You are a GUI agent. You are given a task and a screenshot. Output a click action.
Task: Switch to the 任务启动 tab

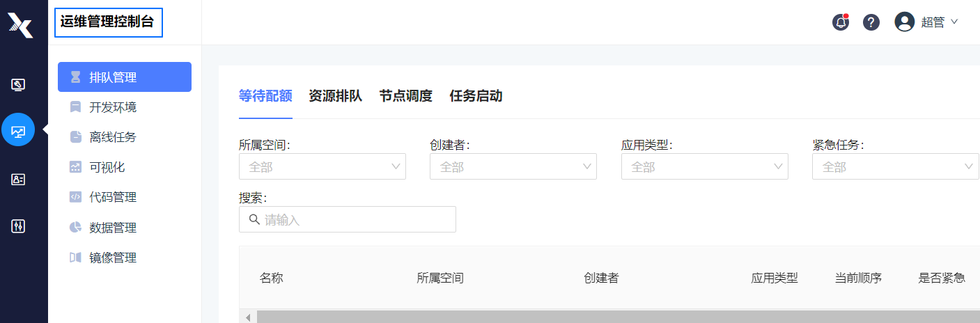coord(476,96)
